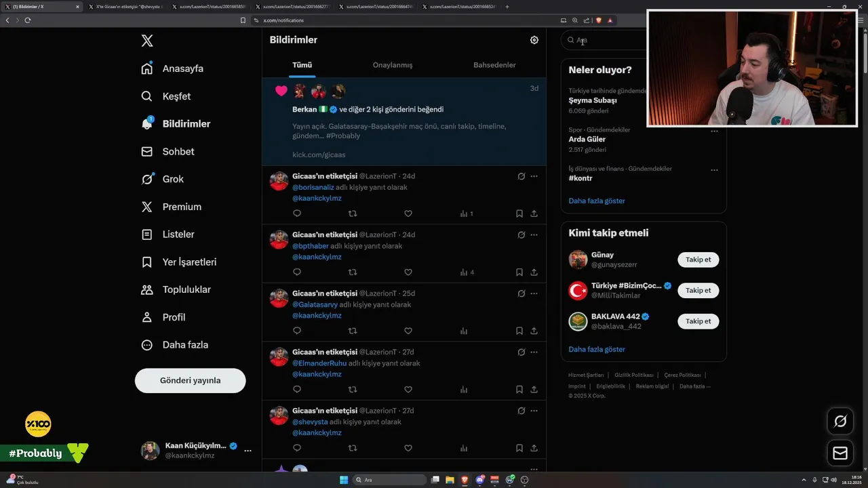
Task: Like the @bpthaber reply post
Action: tap(408, 272)
